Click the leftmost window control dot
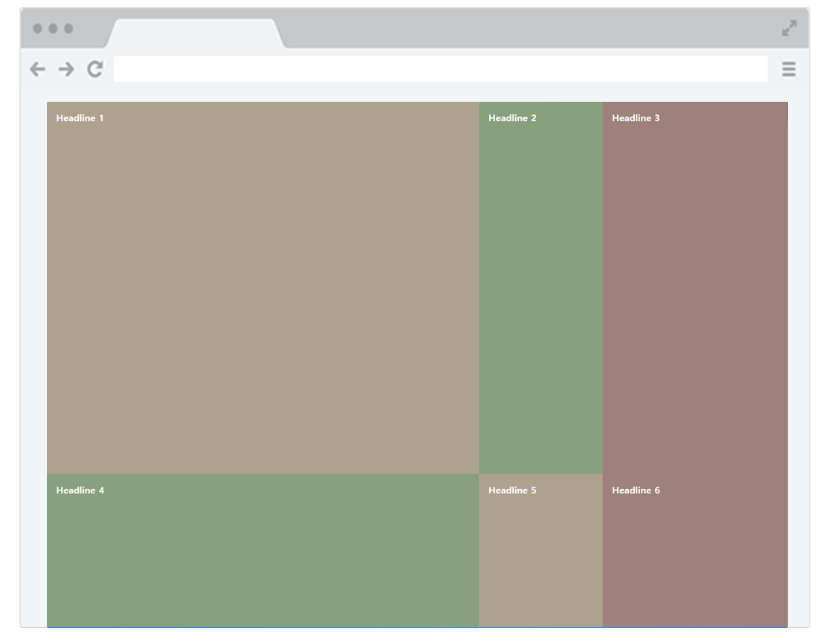 (37, 28)
